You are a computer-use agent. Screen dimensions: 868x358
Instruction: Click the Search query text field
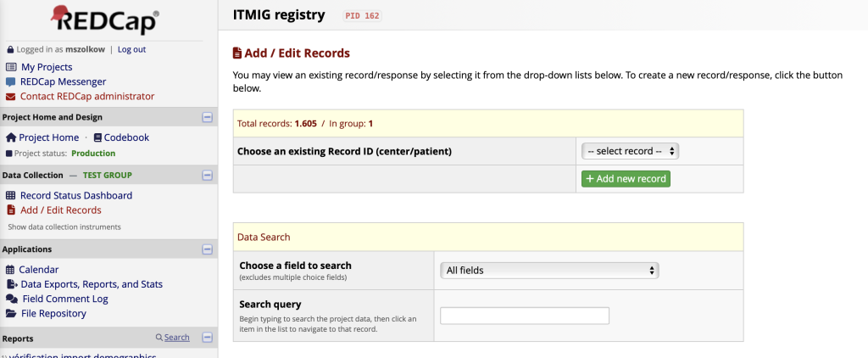pos(525,316)
